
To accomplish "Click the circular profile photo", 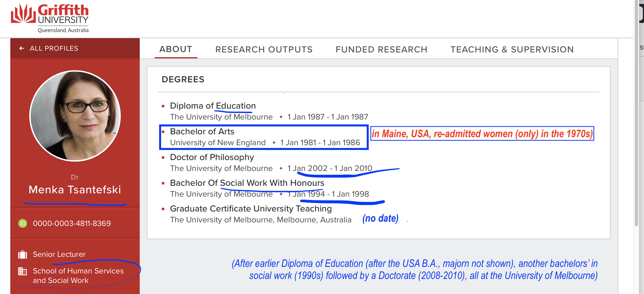I will click(x=75, y=116).
